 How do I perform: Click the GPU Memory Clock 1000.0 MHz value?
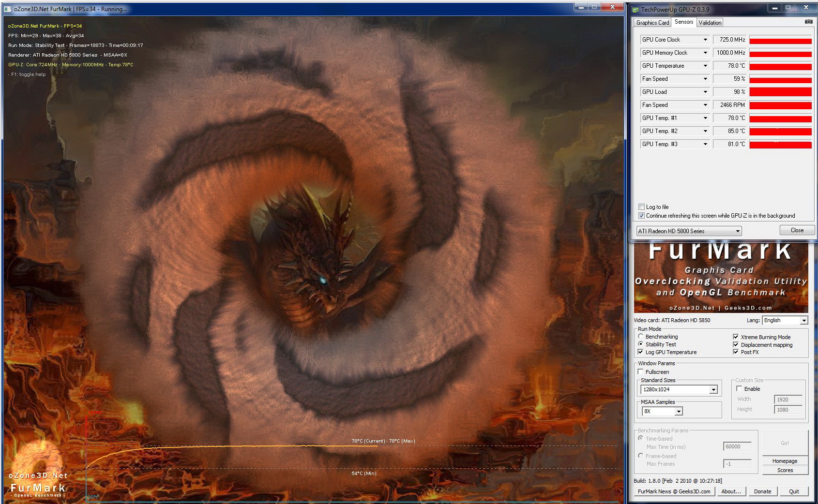(730, 53)
